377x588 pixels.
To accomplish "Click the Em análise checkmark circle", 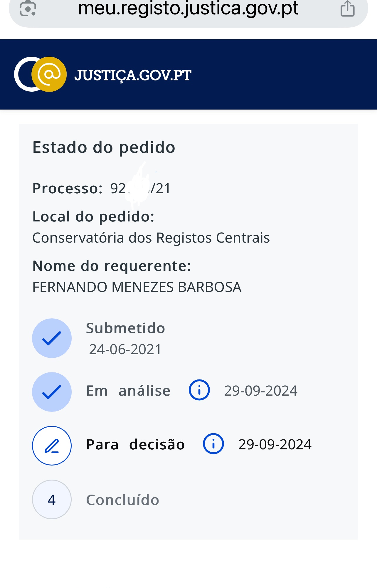I will point(52,392).
